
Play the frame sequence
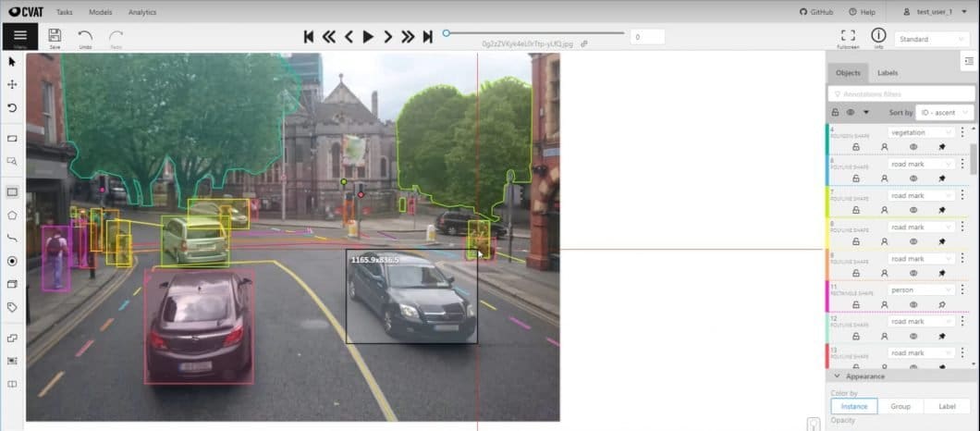368,37
